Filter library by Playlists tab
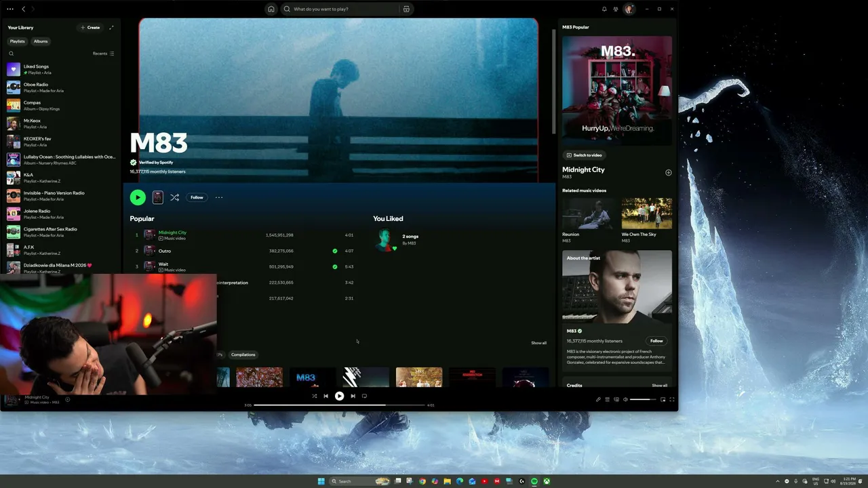 (17, 41)
